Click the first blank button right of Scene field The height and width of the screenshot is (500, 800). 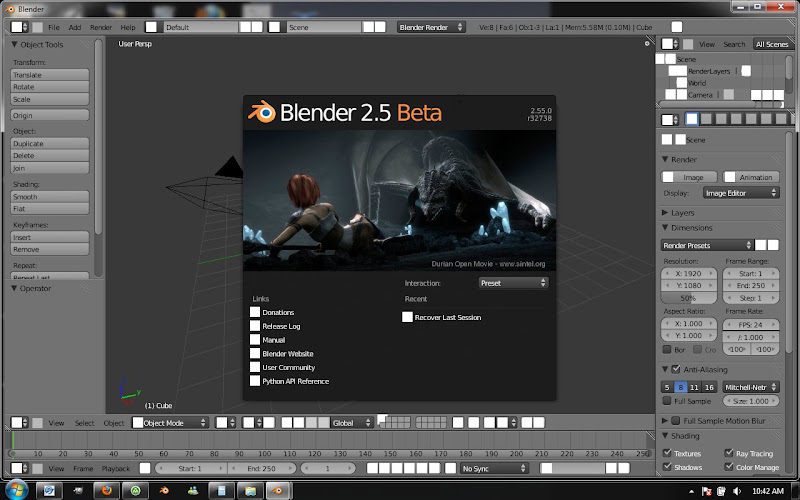pyautogui.click(x=368, y=27)
